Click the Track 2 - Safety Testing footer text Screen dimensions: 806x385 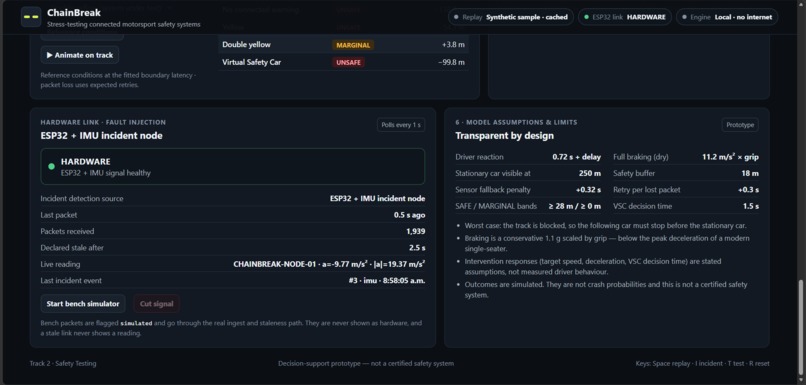63,363
